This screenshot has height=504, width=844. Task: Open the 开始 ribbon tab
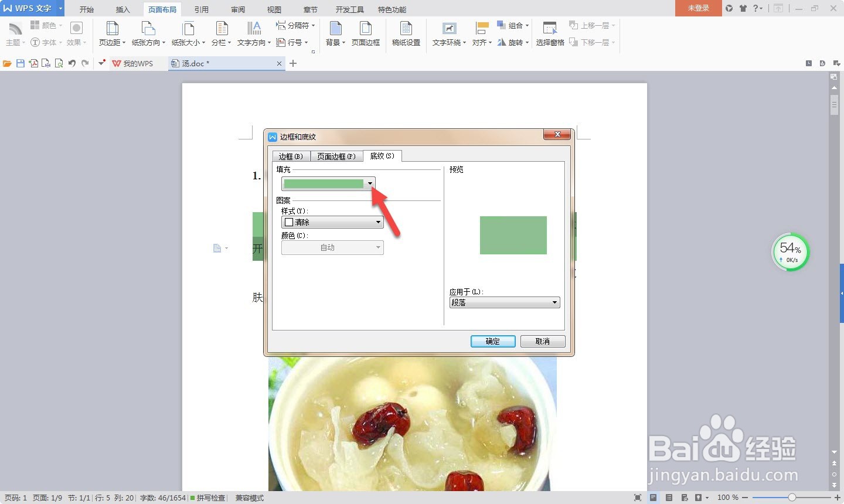87,9
